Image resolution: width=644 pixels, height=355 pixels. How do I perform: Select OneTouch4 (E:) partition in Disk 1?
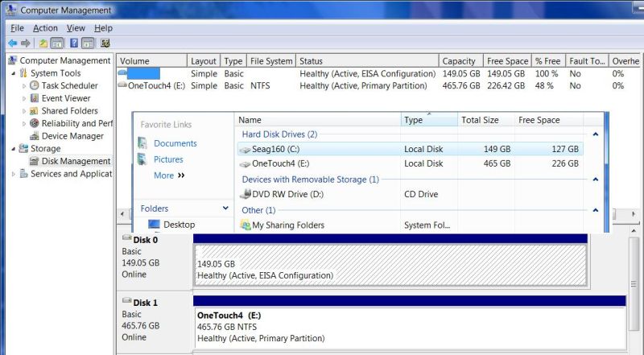pyautogui.click(x=410, y=328)
